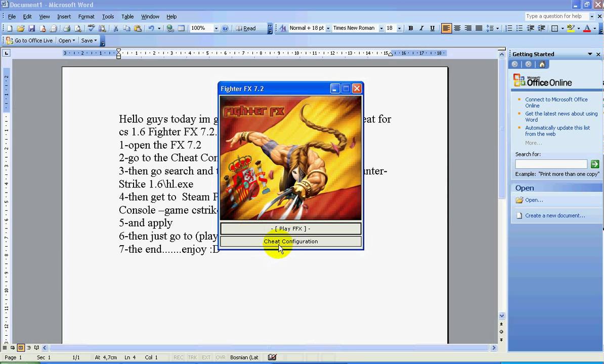
Task: Click the Insert Hyperlink globe icon
Action: tap(170, 28)
